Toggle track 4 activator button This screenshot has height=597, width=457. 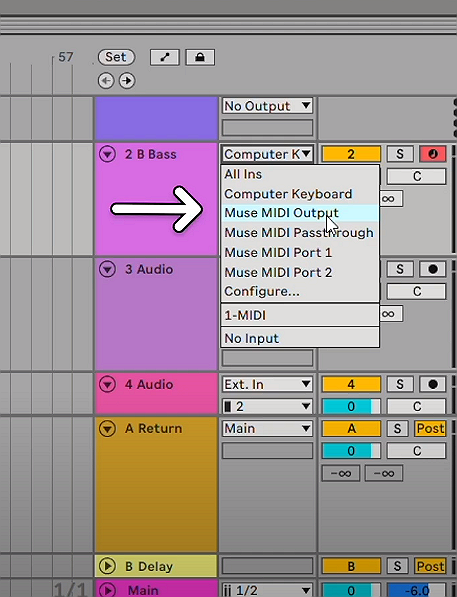pos(351,384)
